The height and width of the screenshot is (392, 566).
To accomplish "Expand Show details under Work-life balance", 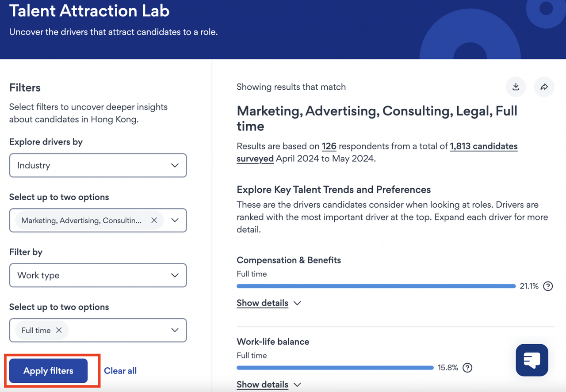I will point(268,384).
